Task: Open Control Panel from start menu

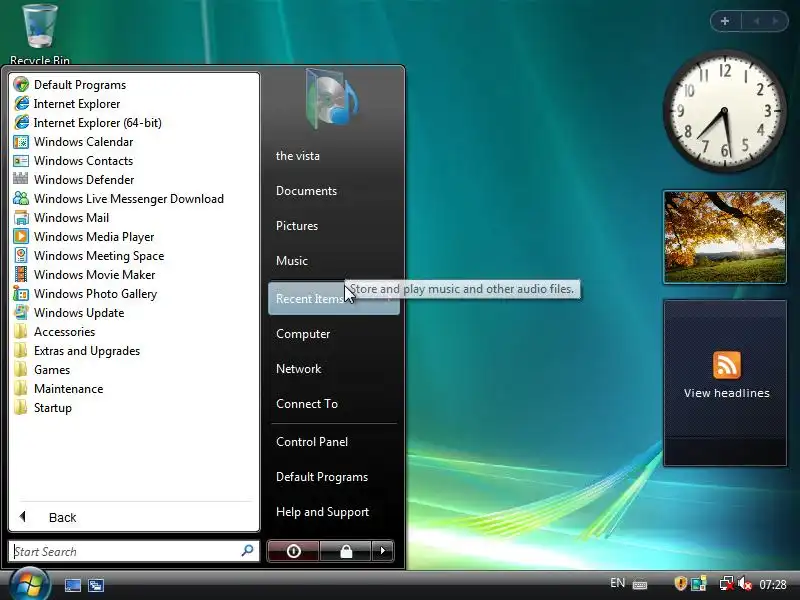Action: (334, 442)
